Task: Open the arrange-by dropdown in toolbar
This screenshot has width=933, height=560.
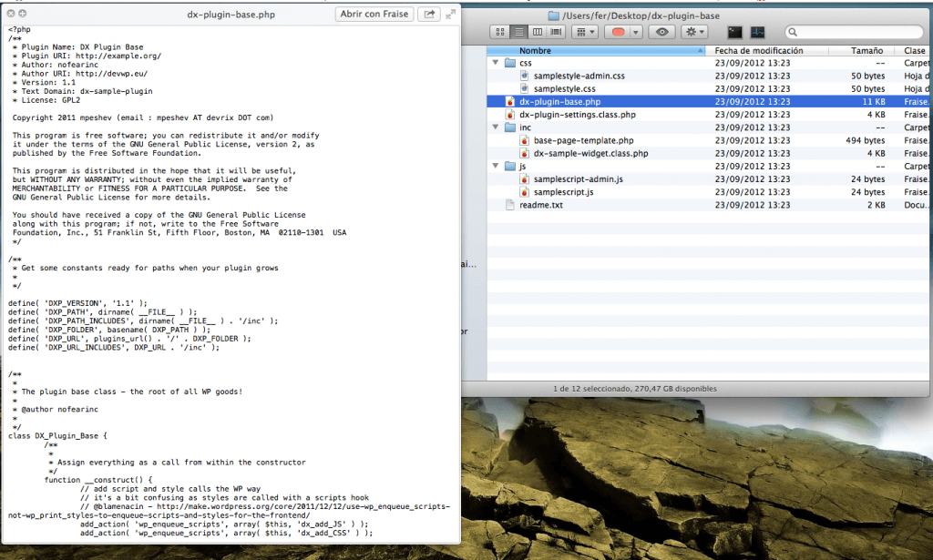Action: pyautogui.click(x=586, y=32)
